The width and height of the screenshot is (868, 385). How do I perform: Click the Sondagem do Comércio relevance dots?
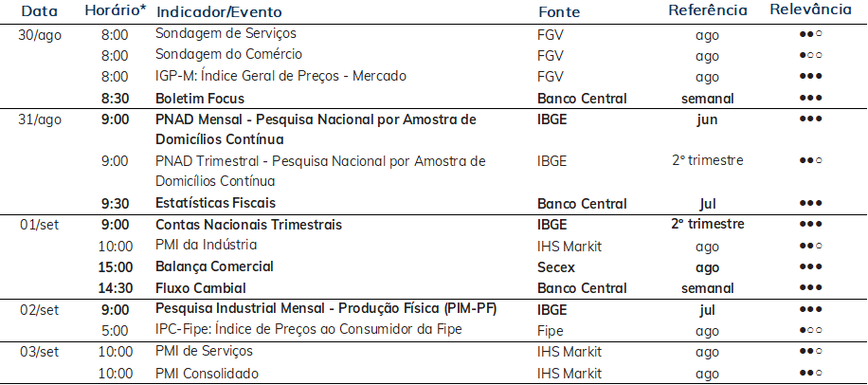pyautogui.click(x=810, y=55)
